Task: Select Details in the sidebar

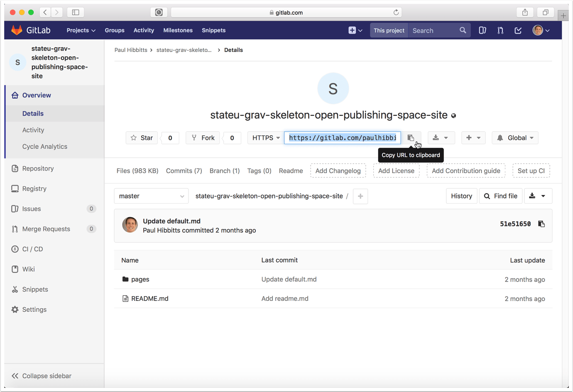Action: pos(54,113)
